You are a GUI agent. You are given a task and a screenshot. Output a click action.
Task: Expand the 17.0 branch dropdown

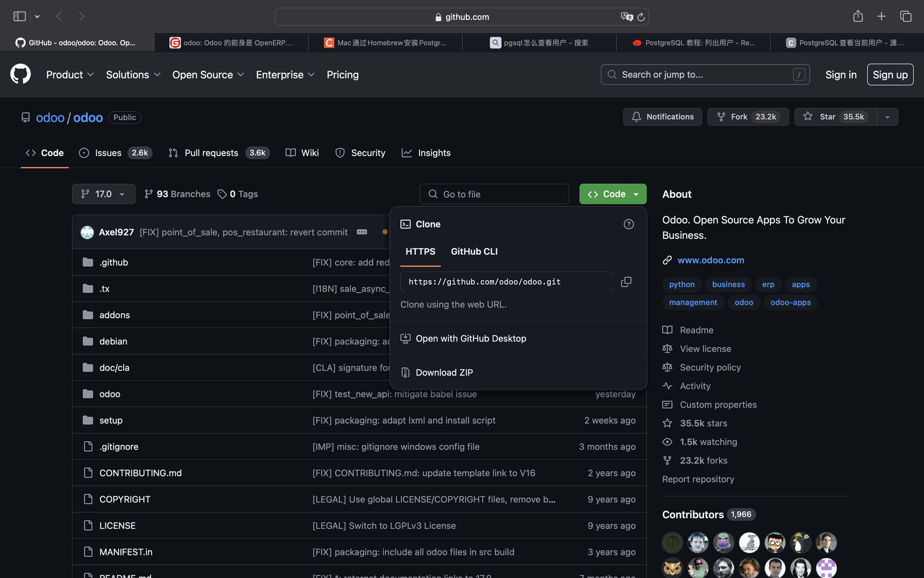(x=103, y=194)
